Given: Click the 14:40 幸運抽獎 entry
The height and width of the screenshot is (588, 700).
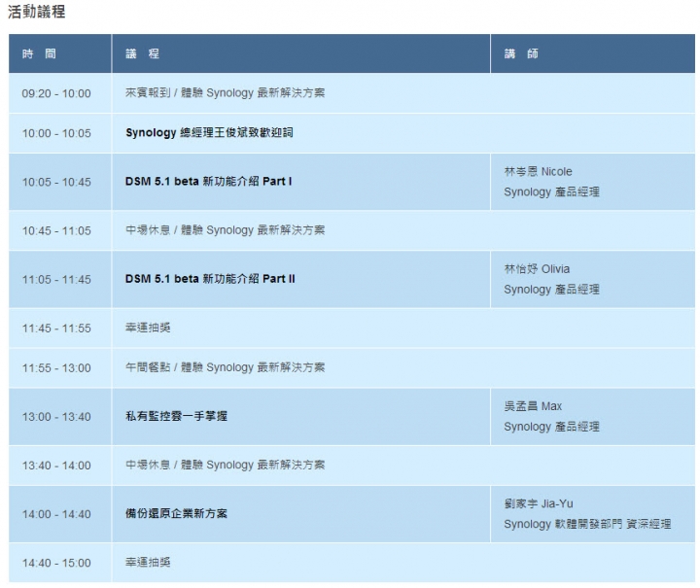Looking at the screenshot, I should pos(148,562).
